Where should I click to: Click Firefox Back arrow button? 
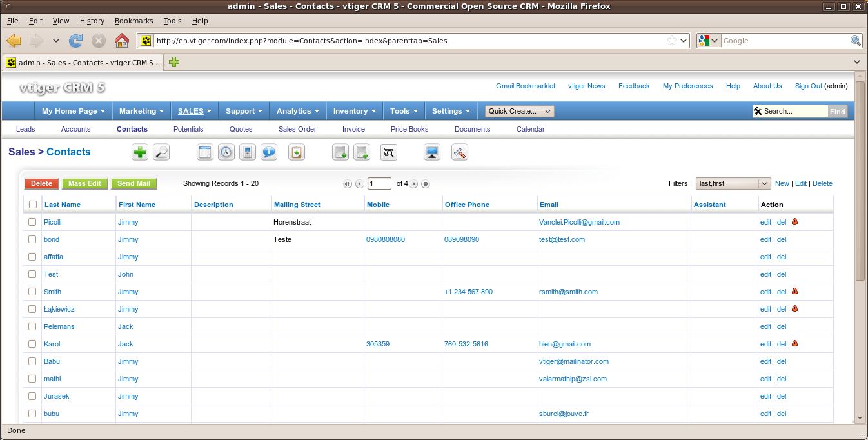14,41
